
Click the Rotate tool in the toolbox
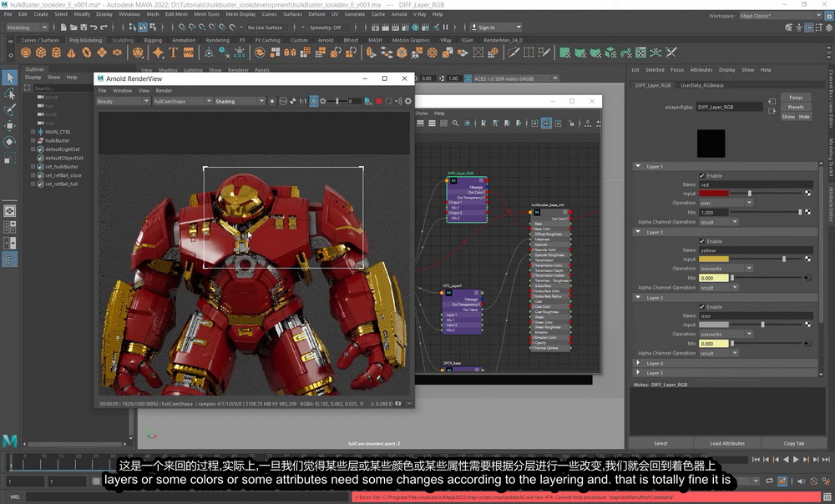pos(9,142)
